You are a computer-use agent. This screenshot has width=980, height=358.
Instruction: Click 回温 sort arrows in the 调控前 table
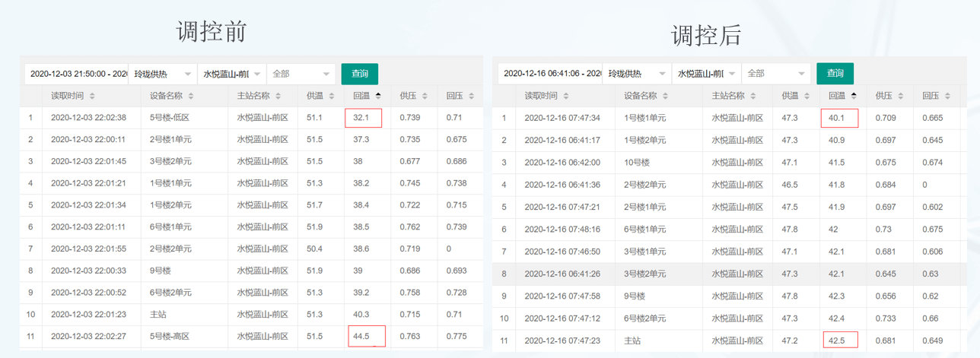(378, 97)
